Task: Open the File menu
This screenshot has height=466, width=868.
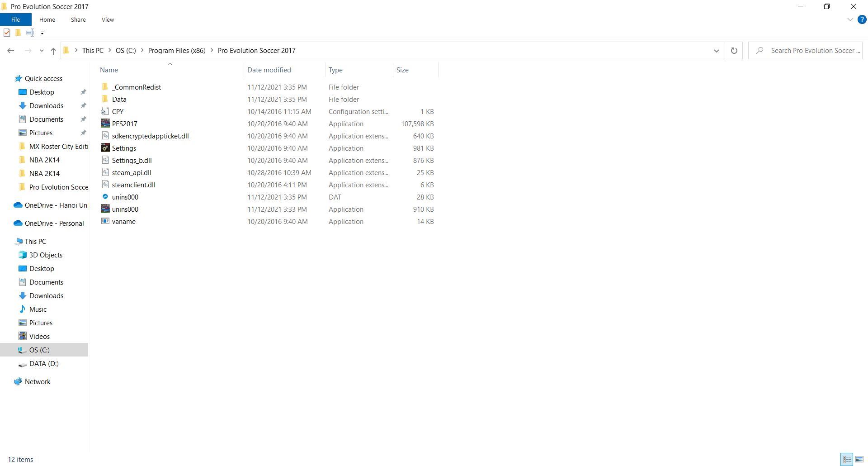Action: pos(15,19)
